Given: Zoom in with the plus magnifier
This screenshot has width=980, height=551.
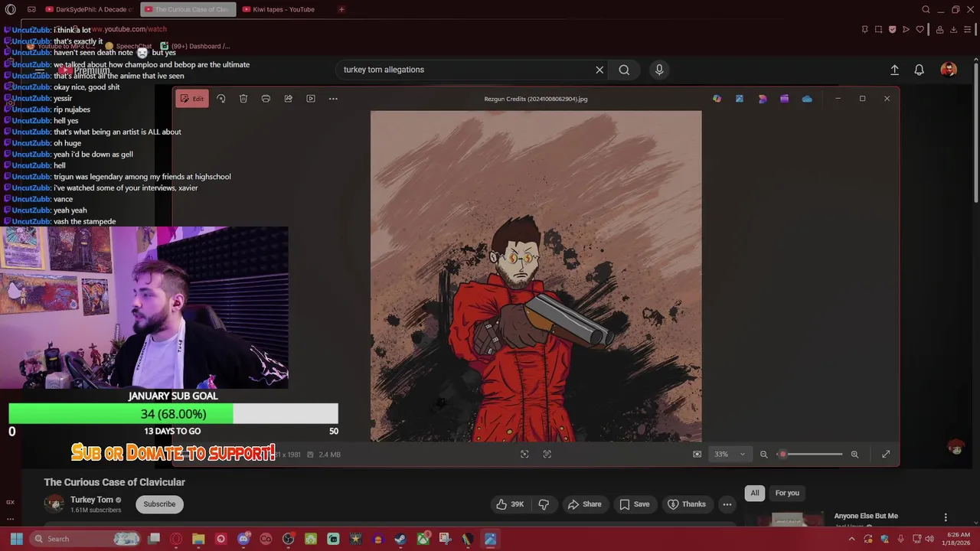Looking at the screenshot, I should pyautogui.click(x=854, y=454).
